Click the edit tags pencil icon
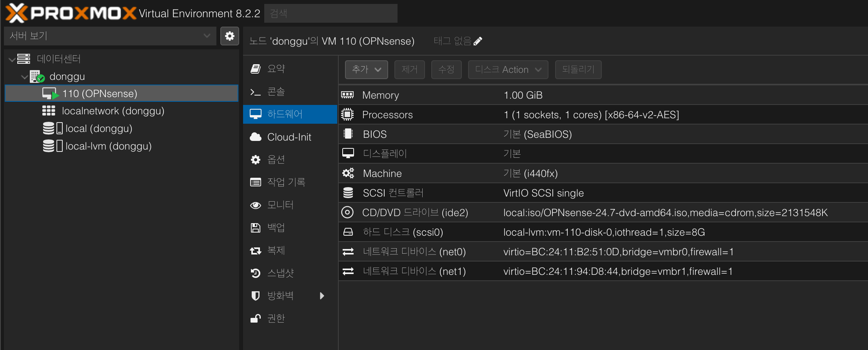868x350 pixels. 478,41
